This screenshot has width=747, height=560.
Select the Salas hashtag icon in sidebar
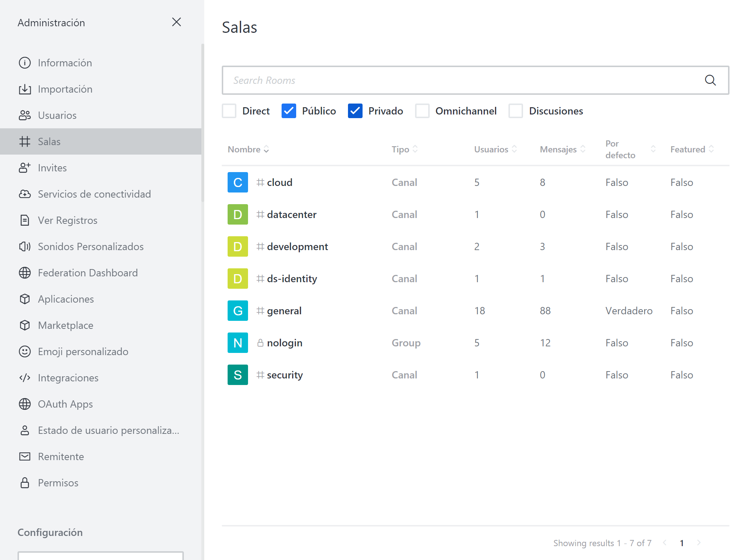pyautogui.click(x=25, y=141)
